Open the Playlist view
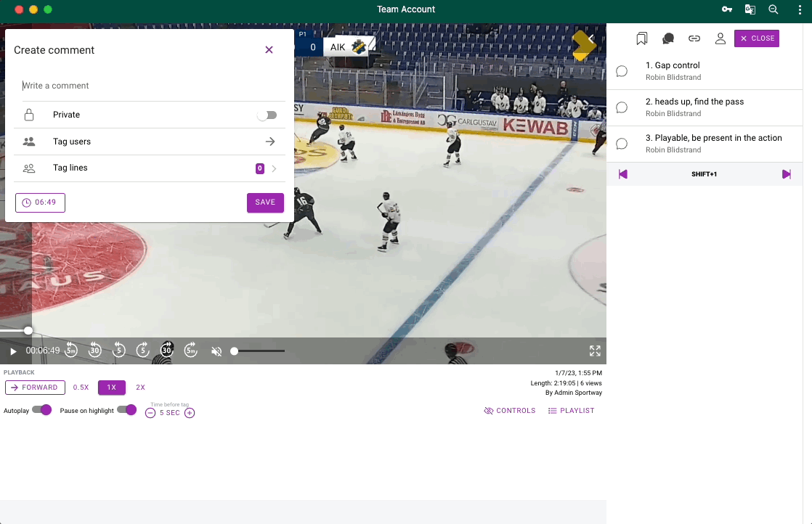This screenshot has height=524, width=812. (x=571, y=411)
